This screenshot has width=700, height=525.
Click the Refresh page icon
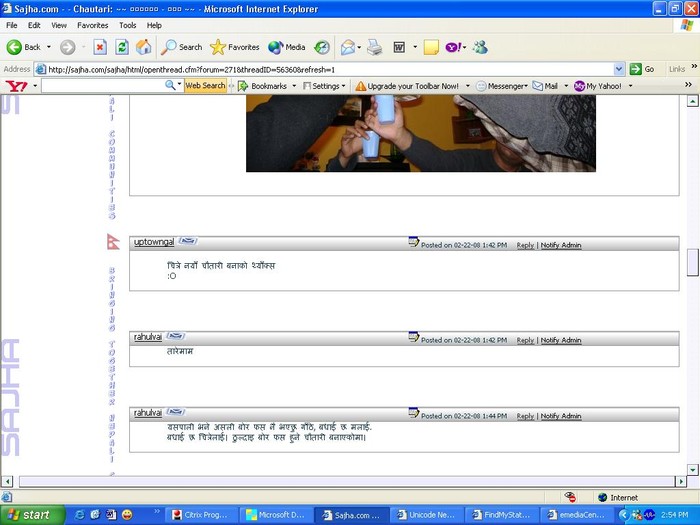pos(122,47)
